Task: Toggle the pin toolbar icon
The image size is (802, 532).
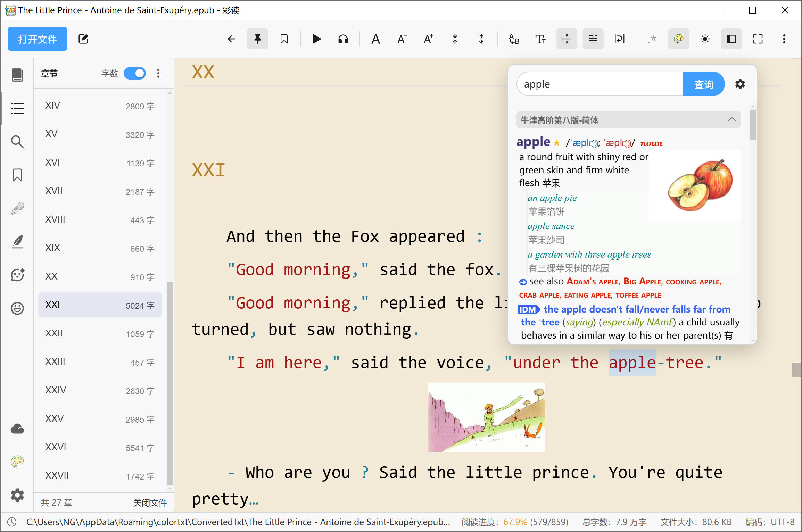Action: point(258,39)
